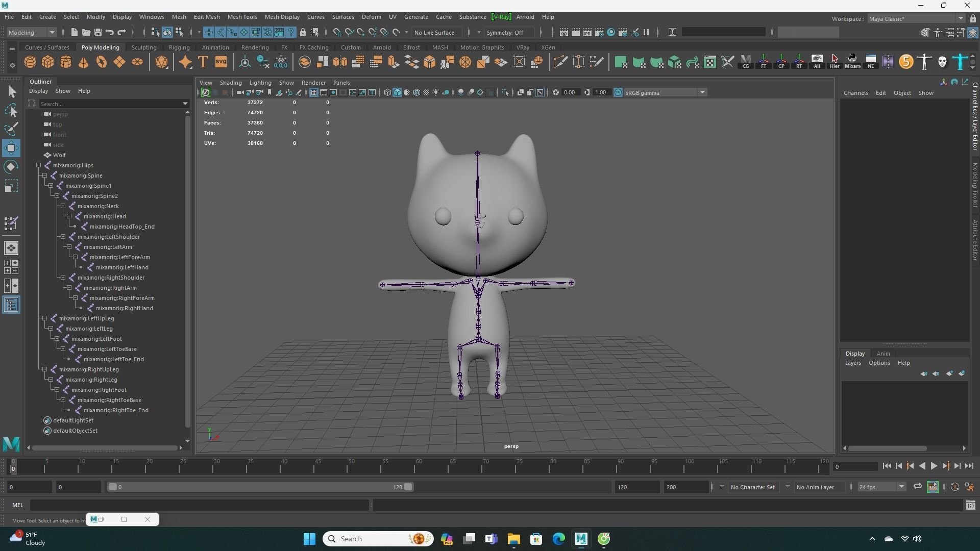Open the Symmetry: Off dropdown

pyautogui.click(x=510, y=32)
